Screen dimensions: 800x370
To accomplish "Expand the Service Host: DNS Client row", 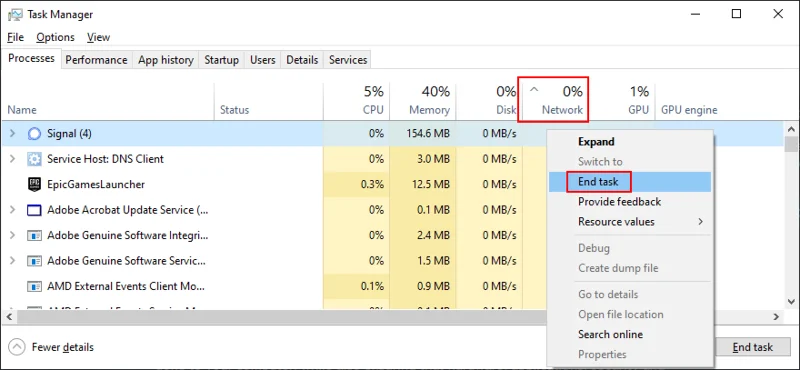I will [13, 159].
